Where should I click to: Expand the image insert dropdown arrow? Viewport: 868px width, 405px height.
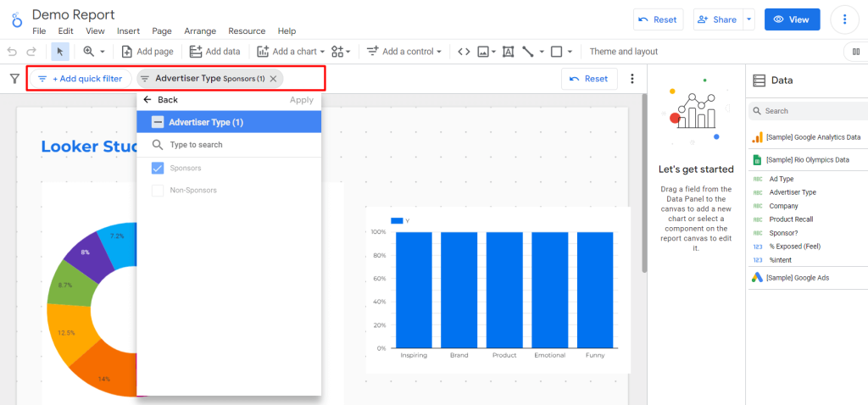tap(493, 52)
